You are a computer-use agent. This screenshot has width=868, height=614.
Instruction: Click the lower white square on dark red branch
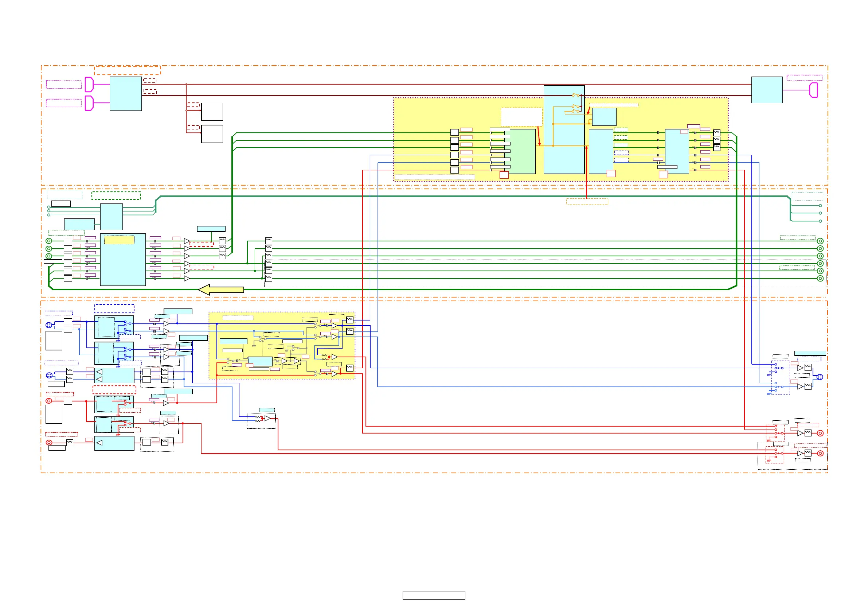tap(212, 134)
